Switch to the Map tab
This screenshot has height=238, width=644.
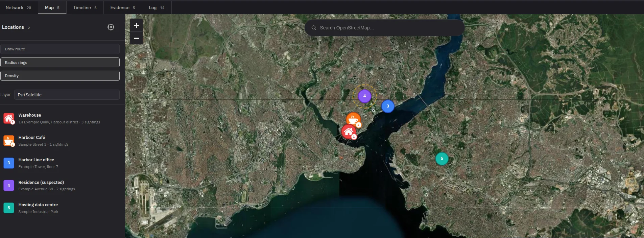tap(52, 7)
